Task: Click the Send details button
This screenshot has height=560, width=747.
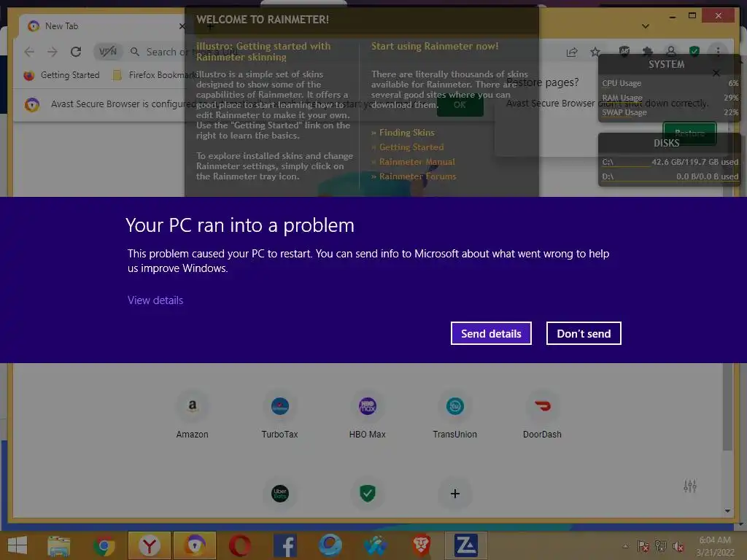Action: click(x=491, y=333)
